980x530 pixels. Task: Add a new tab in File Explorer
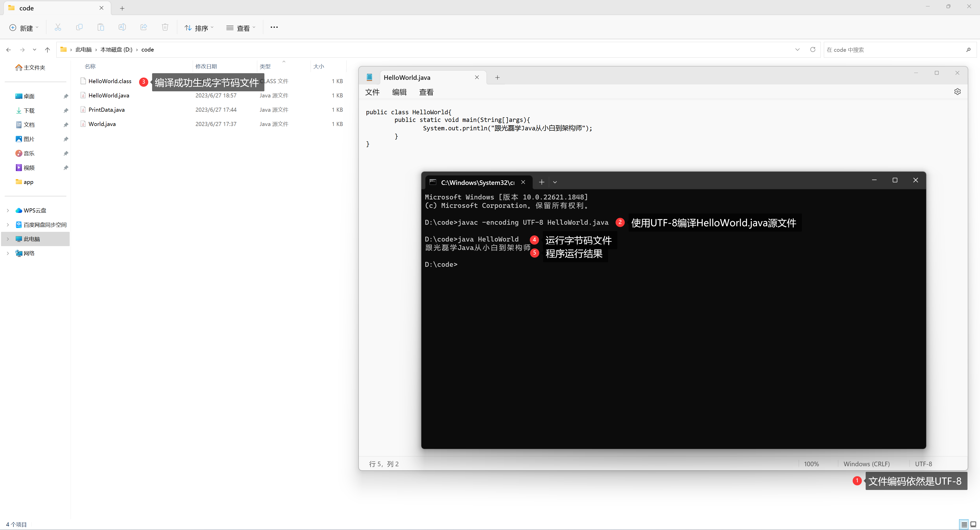point(122,8)
